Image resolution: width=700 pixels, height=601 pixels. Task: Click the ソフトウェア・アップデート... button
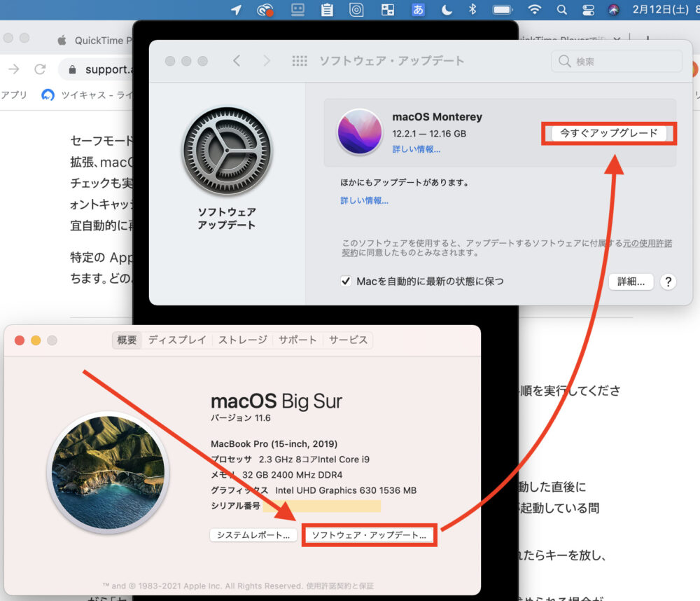coord(369,535)
